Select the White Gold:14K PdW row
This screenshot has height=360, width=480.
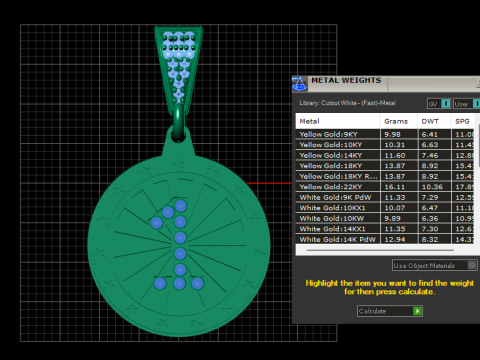(x=385, y=239)
